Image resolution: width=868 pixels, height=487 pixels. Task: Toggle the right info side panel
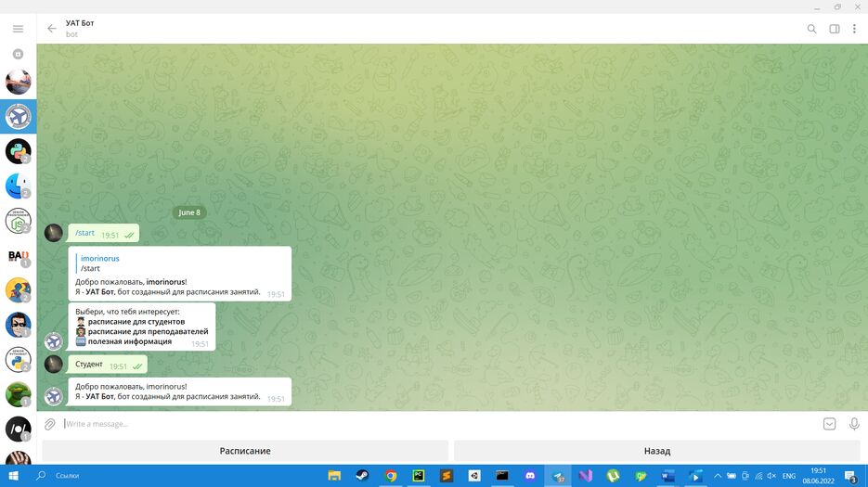(835, 29)
